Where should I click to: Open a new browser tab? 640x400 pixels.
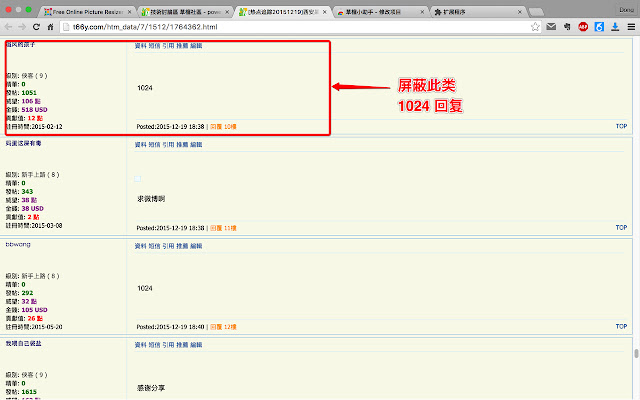(x=536, y=12)
